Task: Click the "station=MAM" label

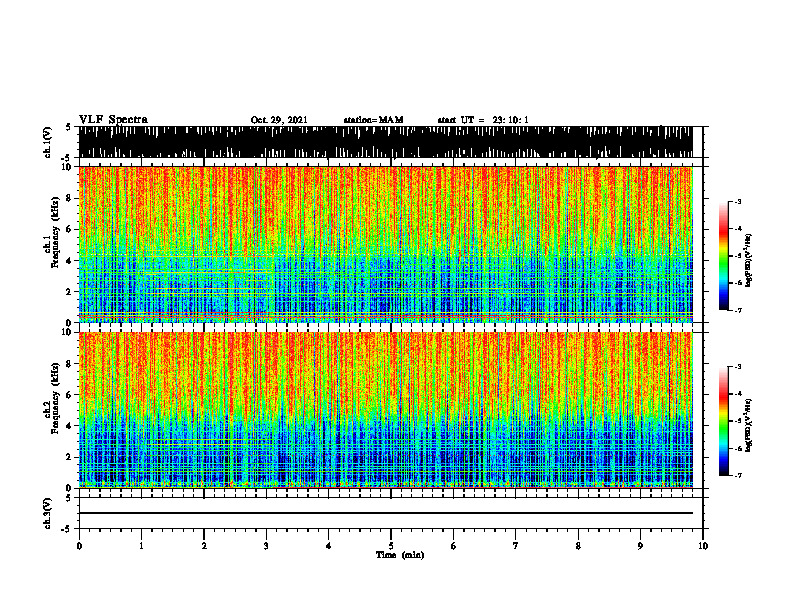Action: pos(373,120)
